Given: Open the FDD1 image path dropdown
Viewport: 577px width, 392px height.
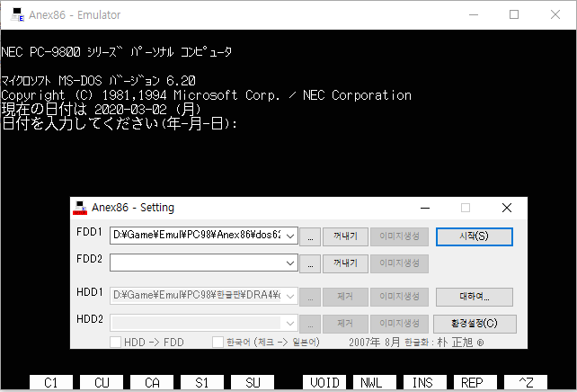Looking at the screenshot, I should (290, 236).
